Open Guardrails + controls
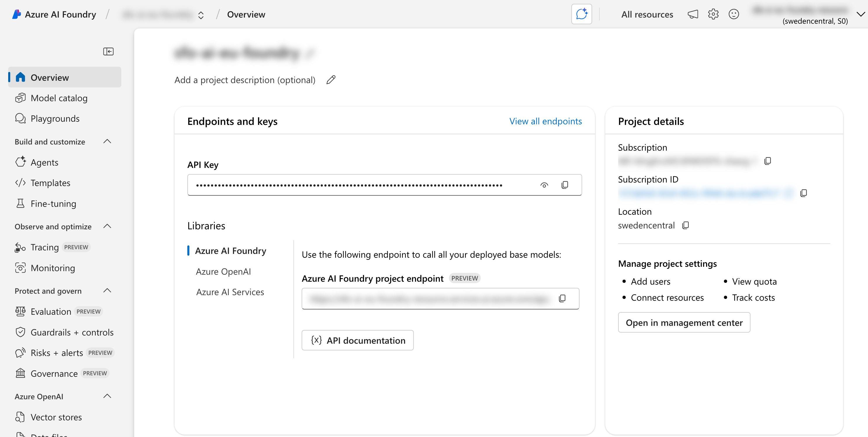The height and width of the screenshot is (437, 868). 65,332
